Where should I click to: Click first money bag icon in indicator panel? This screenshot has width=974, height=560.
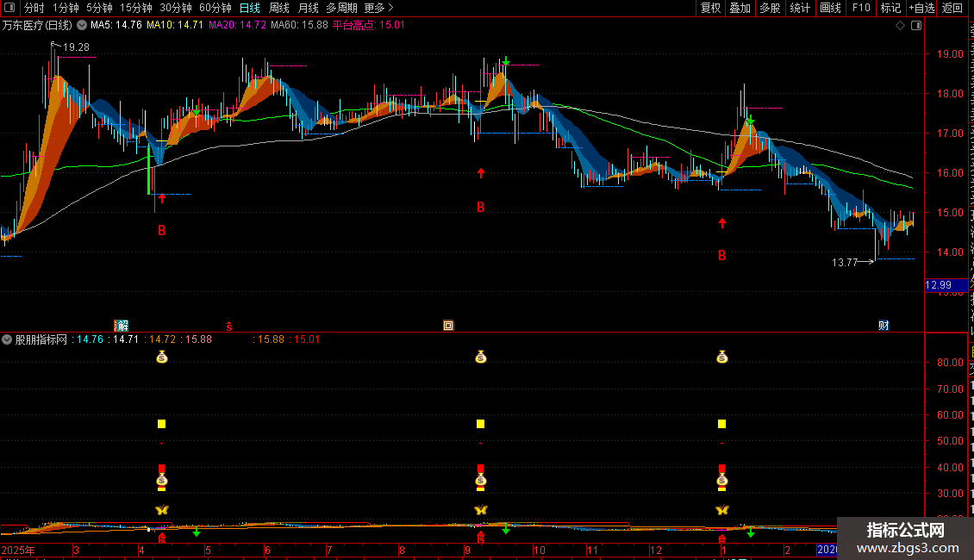pos(161,357)
